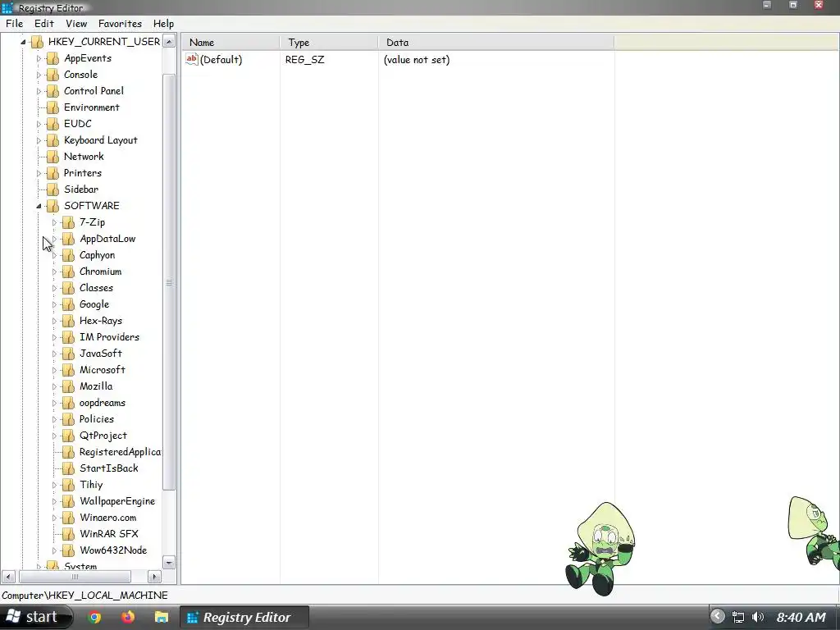Click the horizontal scrollbar right arrow
Screen dimensions: 840x630
(x=154, y=577)
